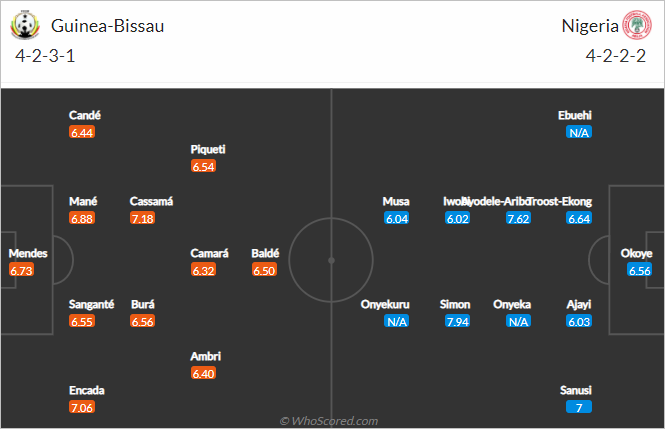Click the Troost-Ekong player label
The height and width of the screenshot is (429, 665).
pyautogui.click(x=560, y=201)
